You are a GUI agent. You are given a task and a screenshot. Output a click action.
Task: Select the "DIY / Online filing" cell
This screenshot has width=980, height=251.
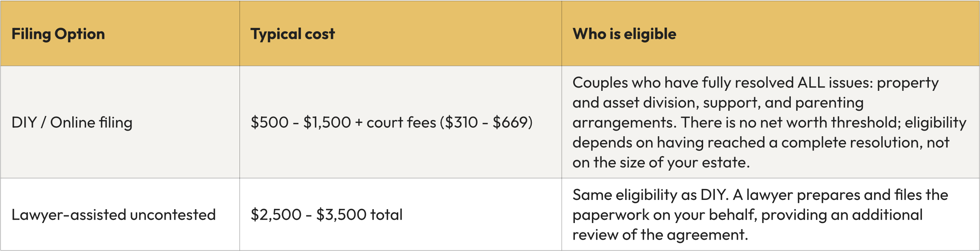click(x=72, y=122)
